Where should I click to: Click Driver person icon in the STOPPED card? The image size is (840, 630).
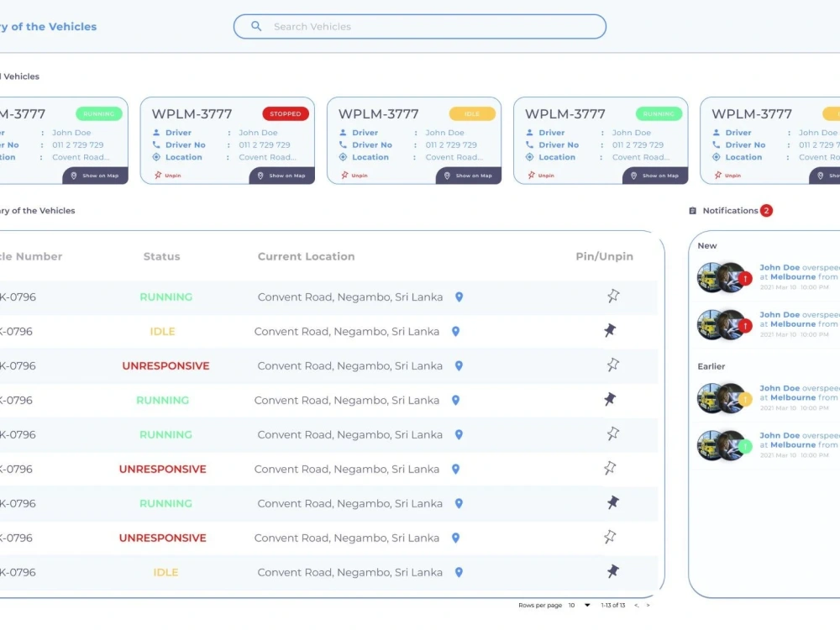156,133
